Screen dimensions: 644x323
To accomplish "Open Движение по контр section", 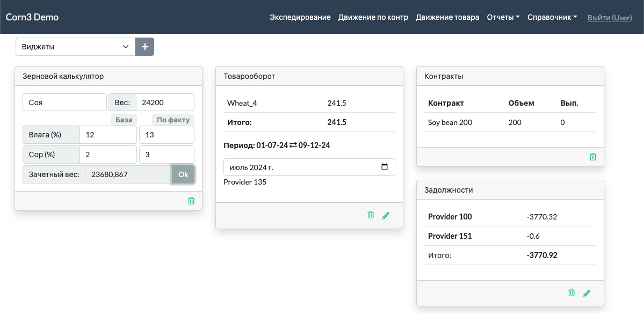I will (x=373, y=17).
